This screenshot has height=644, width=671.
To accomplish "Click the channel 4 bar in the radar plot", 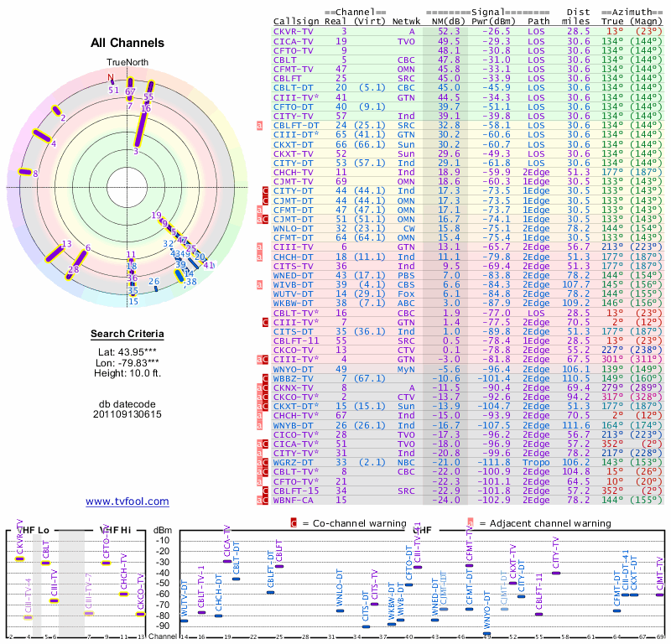I will pyautogui.click(x=42, y=135).
